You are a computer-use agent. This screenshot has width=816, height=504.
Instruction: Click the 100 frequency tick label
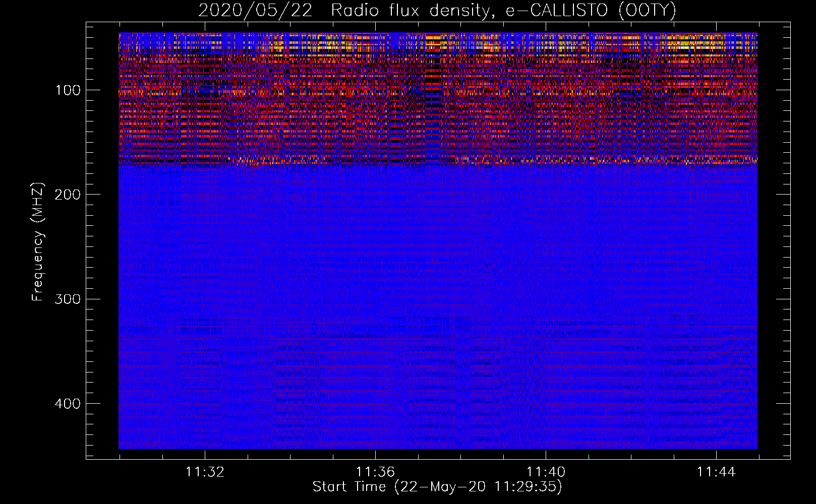68,90
